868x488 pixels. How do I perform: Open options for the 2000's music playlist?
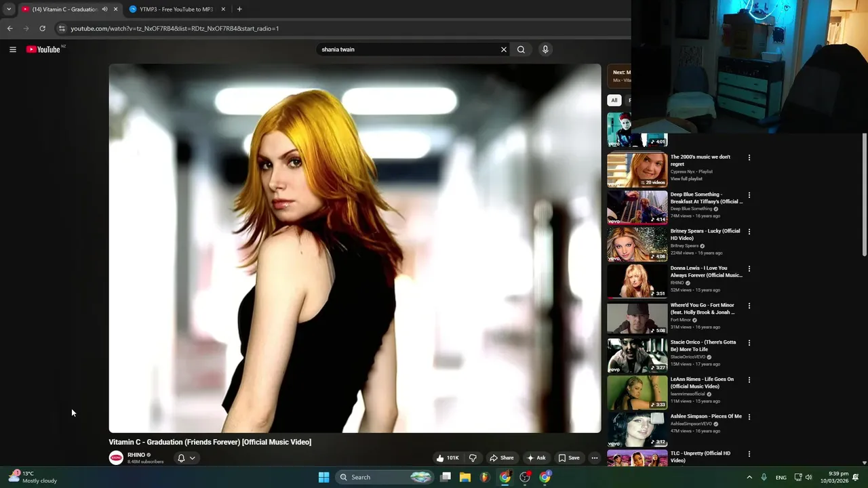749,158
